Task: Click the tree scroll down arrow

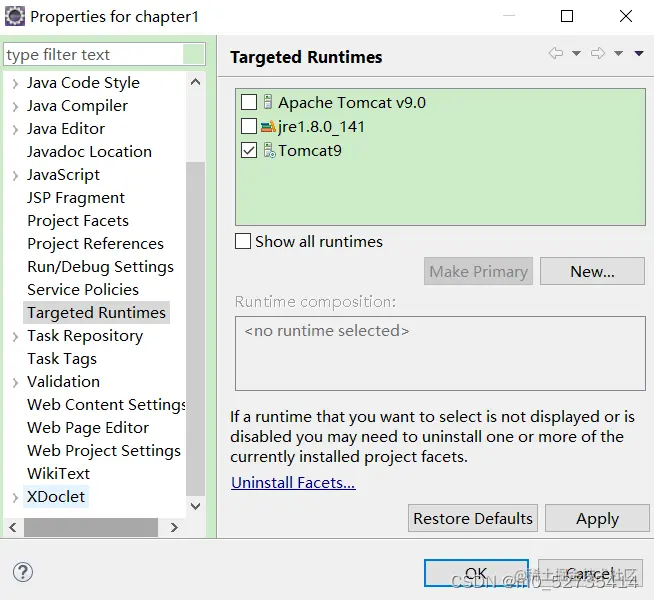Action: [195, 507]
